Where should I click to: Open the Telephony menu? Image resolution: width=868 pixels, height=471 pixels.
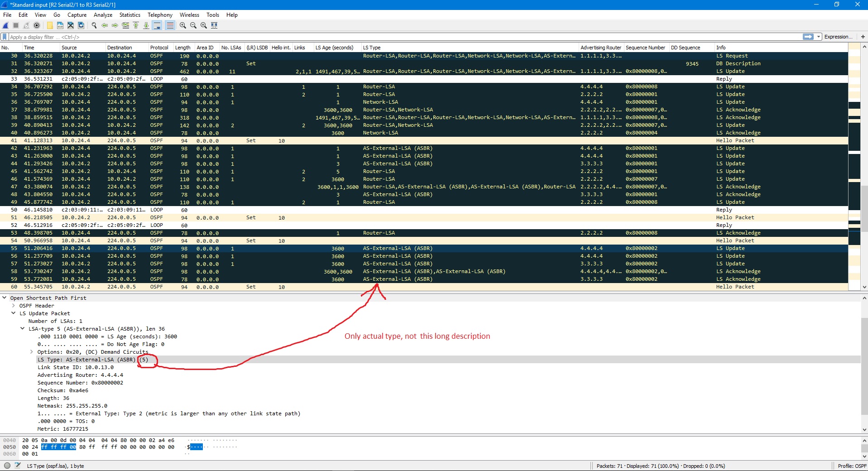pos(160,15)
